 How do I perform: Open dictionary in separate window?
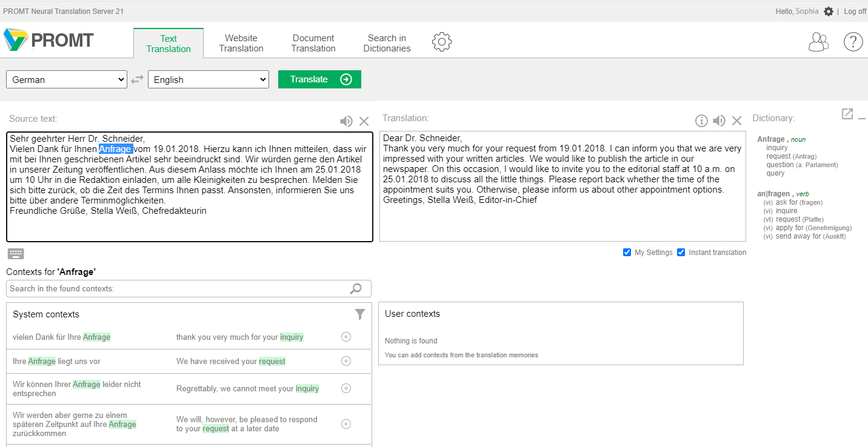(x=847, y=114)
